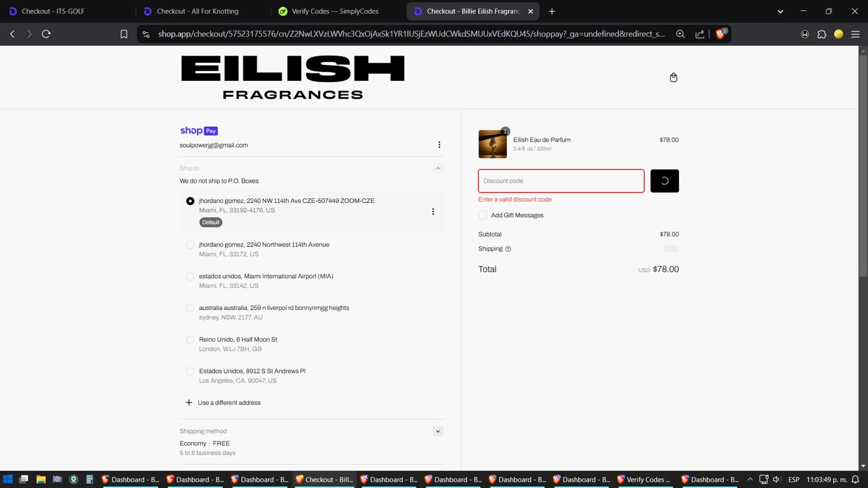
Task: Click the apply discount button
Action: [664, 181]
